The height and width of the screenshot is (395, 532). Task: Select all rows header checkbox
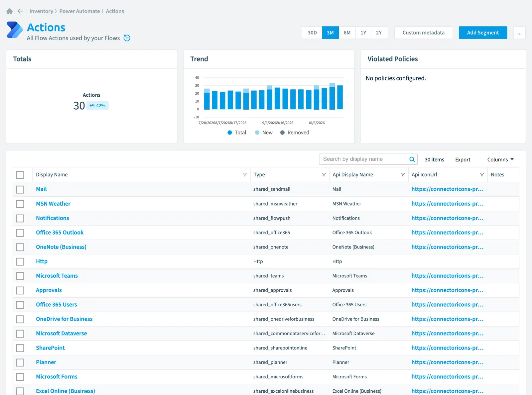[20, 175]
